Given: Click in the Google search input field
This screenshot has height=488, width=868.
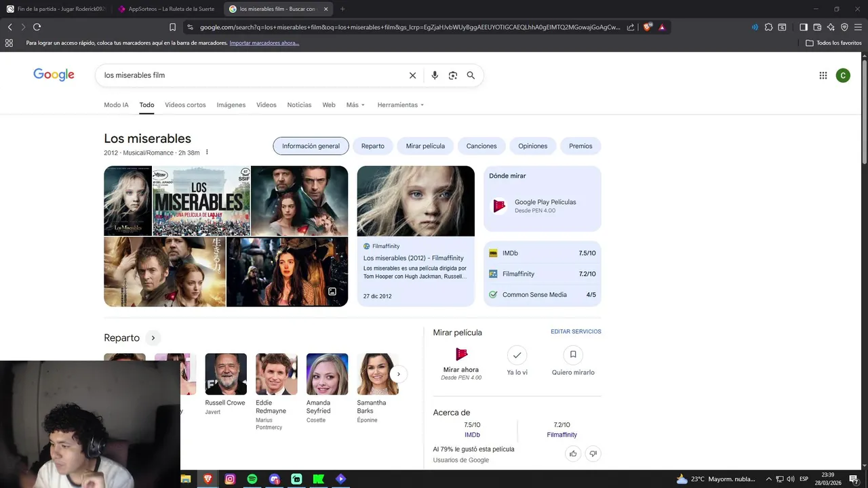Looking at the screenshot, I should tap(251, 75).
